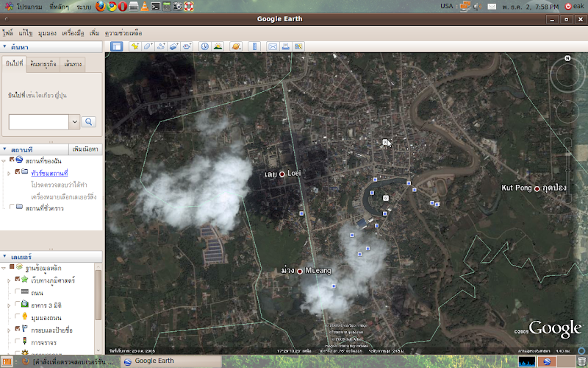
Task: Click the north N compass indicator
Action: coord(567,58)
